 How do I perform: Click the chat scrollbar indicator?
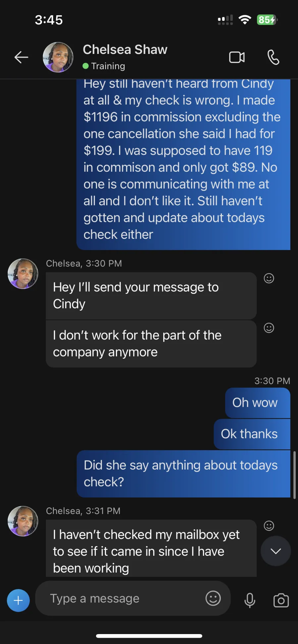point(294,475)
